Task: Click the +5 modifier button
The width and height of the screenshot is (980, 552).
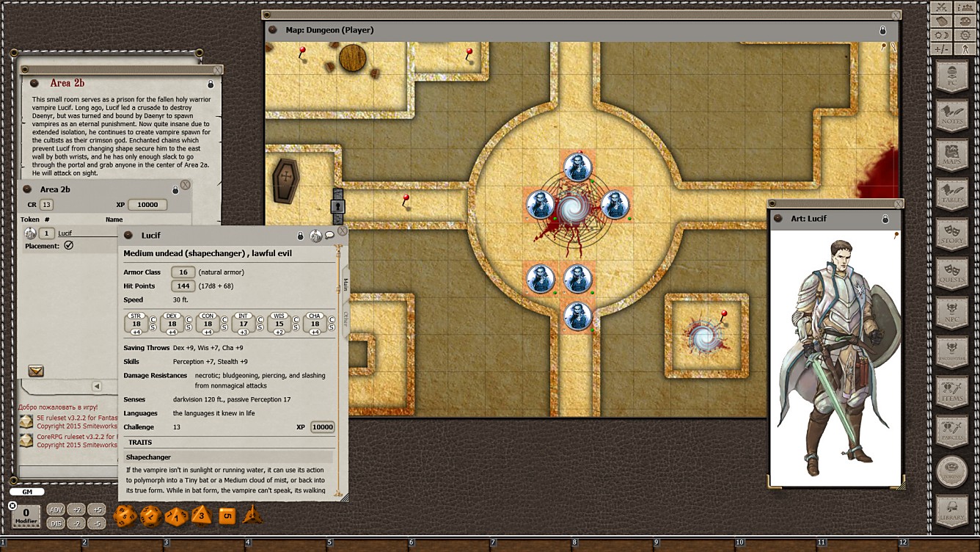Action: click(97, 508)
